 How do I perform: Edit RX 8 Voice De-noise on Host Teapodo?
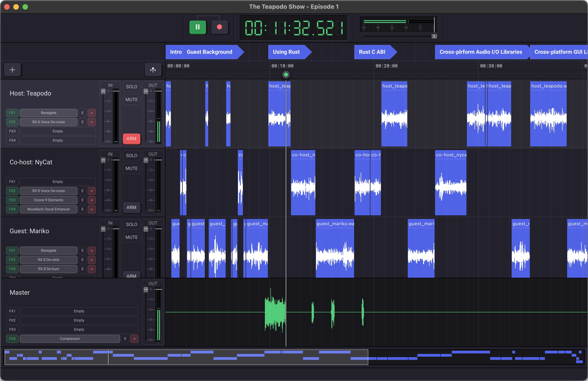tap(83, 122)
